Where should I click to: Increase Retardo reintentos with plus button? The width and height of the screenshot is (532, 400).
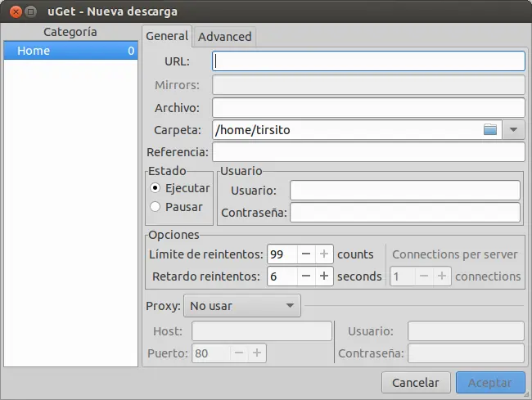(324, 276)
